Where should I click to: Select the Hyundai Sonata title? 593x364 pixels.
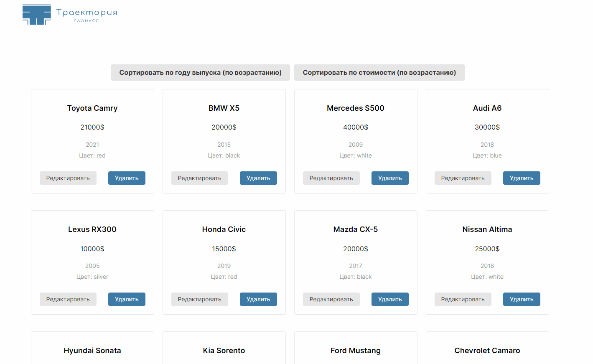coord(92,351)
